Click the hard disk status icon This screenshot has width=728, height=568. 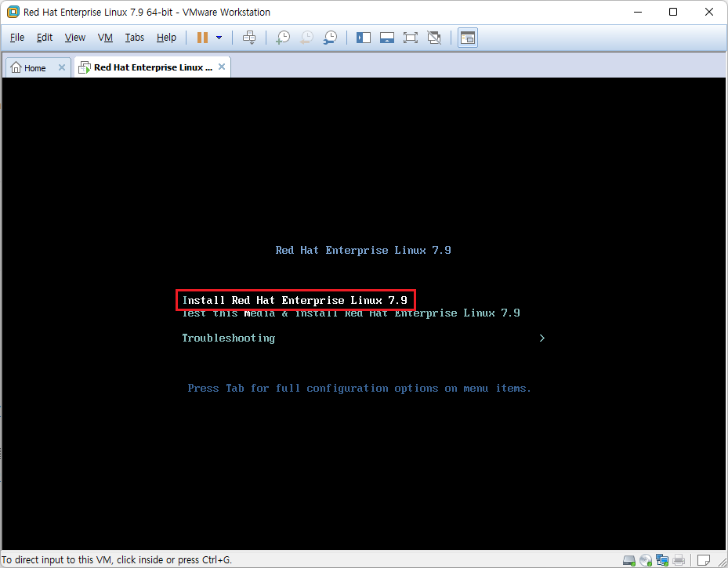(x=628, y=560)
